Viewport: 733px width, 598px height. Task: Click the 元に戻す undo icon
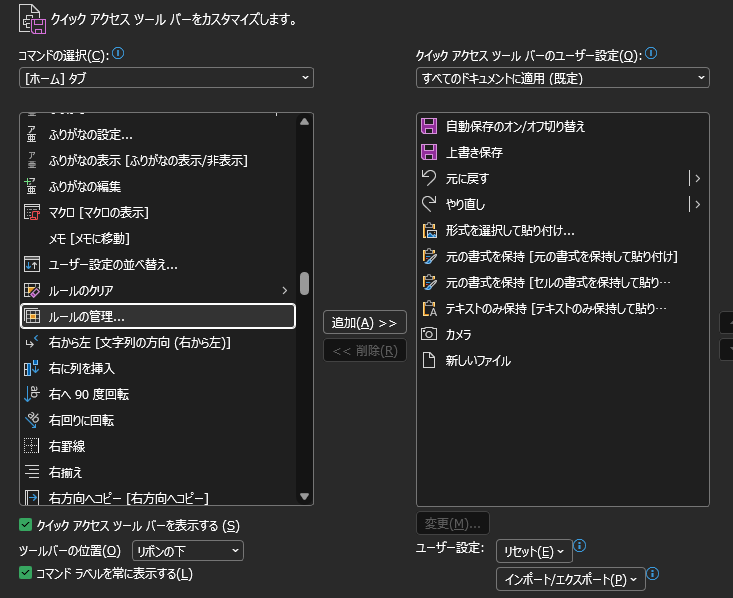point(429,178)
